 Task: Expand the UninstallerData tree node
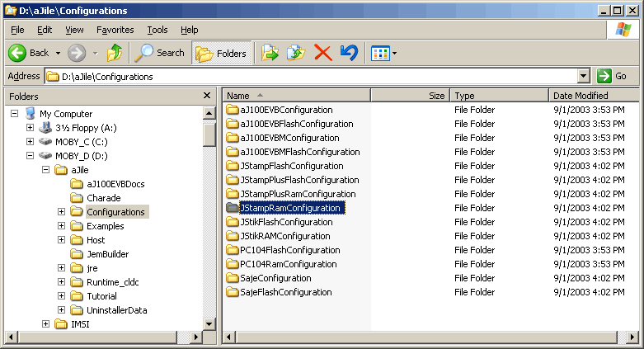(x=61, y=309)
